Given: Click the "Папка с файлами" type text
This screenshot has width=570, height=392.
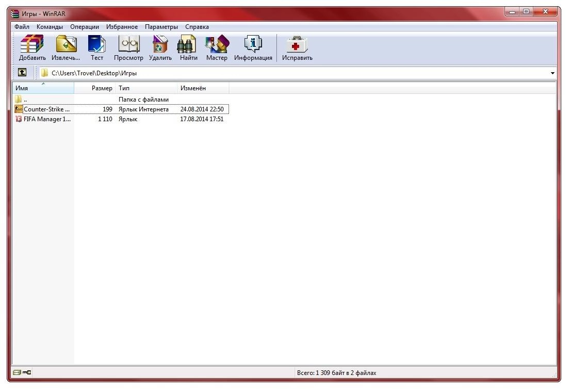Looking at the screenshot, I should (x=143, y=99).
